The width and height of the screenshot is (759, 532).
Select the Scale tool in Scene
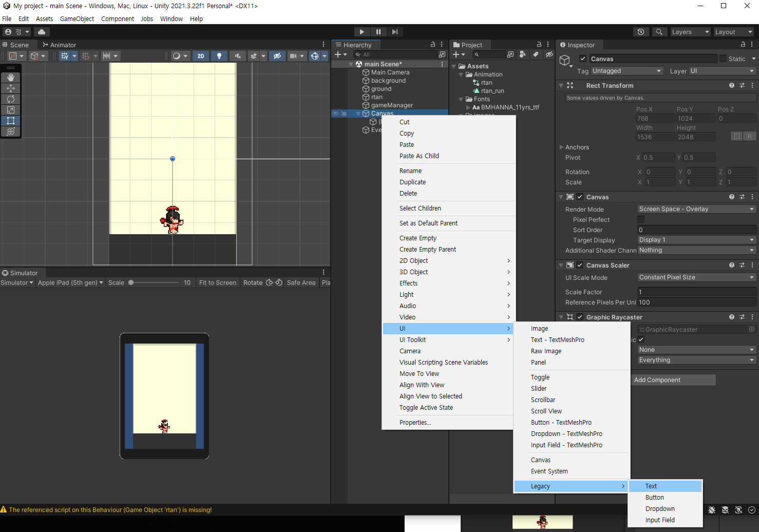(x=11, y=110)
